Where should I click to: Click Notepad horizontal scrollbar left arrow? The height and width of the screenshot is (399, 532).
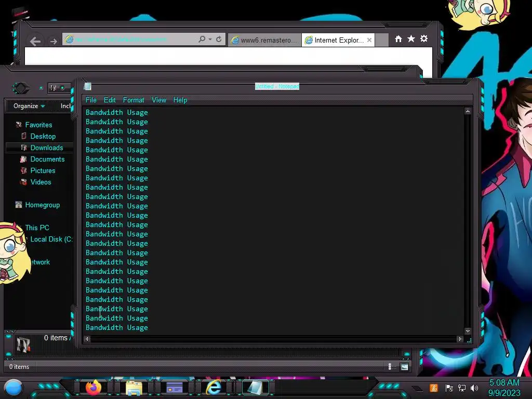click(87, 339)
